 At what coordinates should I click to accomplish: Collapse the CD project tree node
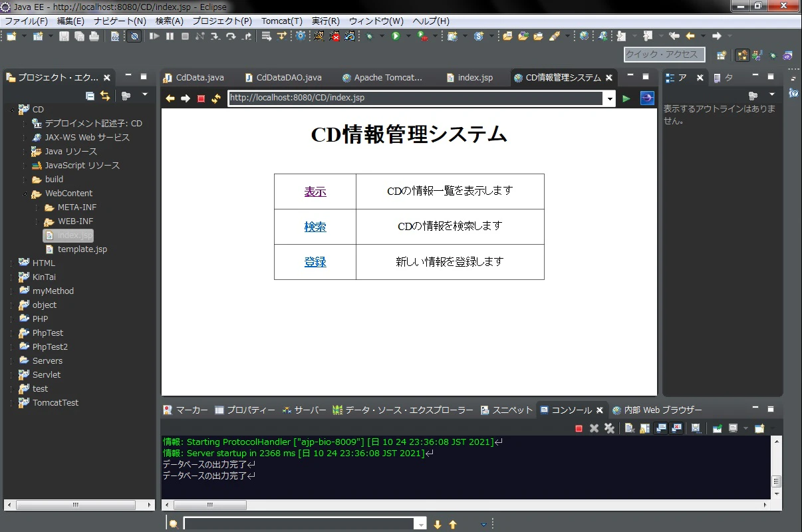pyautogui.click(x=11, y=109)
